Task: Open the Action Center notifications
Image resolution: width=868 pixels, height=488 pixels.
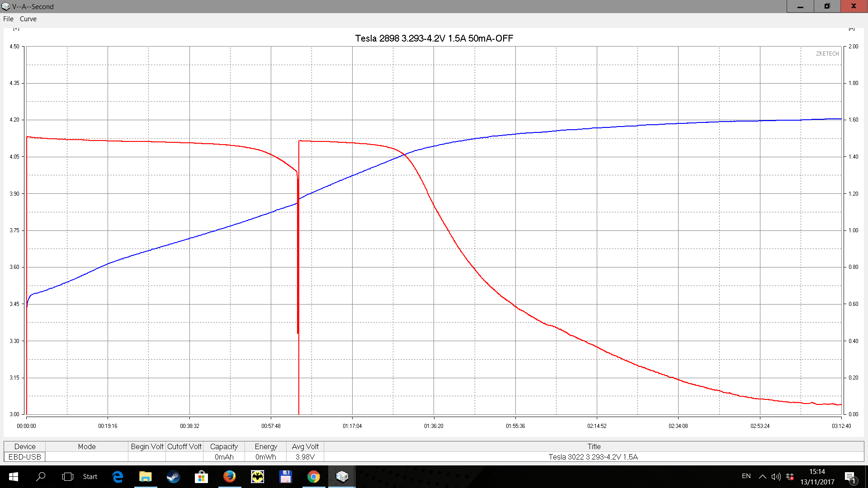Action: point(849,477)
